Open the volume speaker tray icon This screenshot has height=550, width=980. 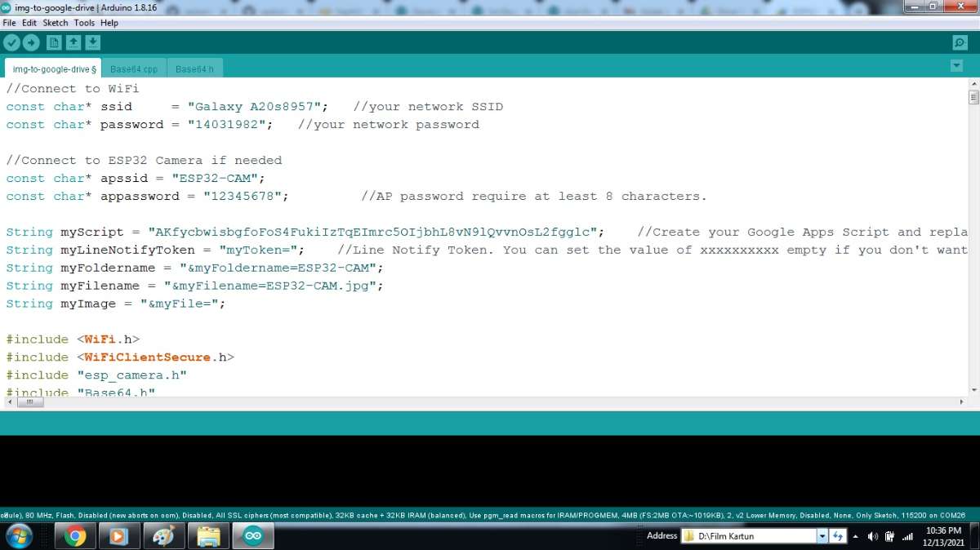(872, 536)
